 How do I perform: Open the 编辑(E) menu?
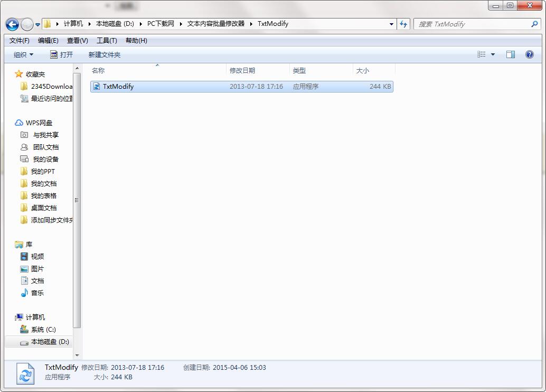pyautogui.click(x=48, y=41)
